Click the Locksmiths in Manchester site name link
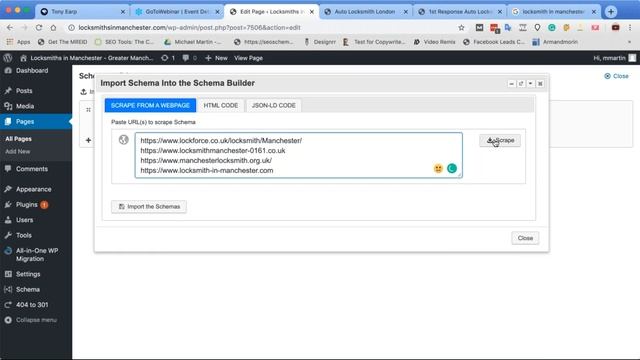Image resolution: width=640 pixels, height=360 pixels. [x=87, y=58]
